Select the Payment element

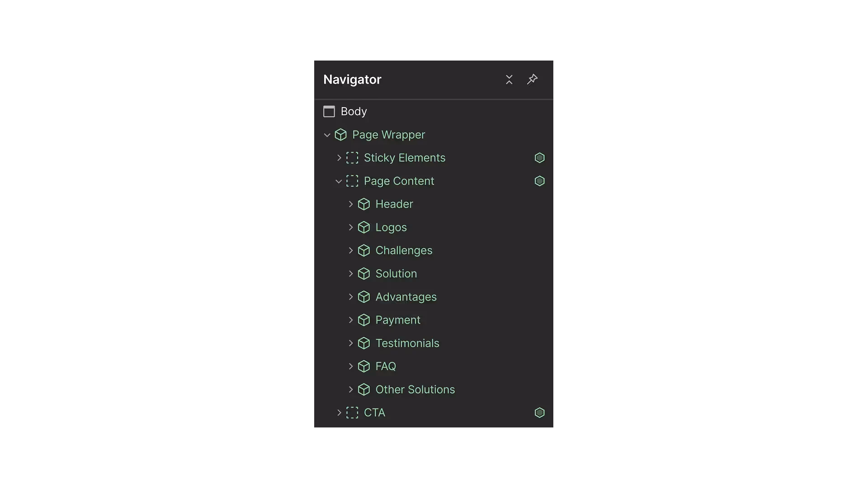398,320
